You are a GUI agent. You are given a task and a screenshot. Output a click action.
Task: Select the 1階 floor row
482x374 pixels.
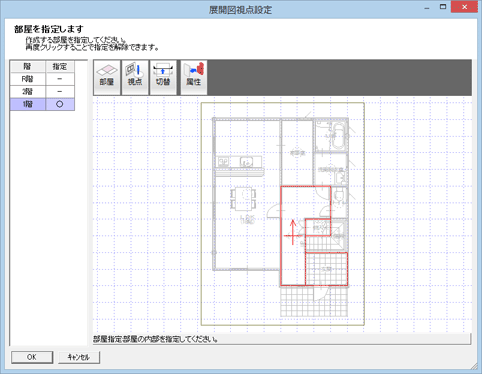pyautogui.click(x=42, y=104)
